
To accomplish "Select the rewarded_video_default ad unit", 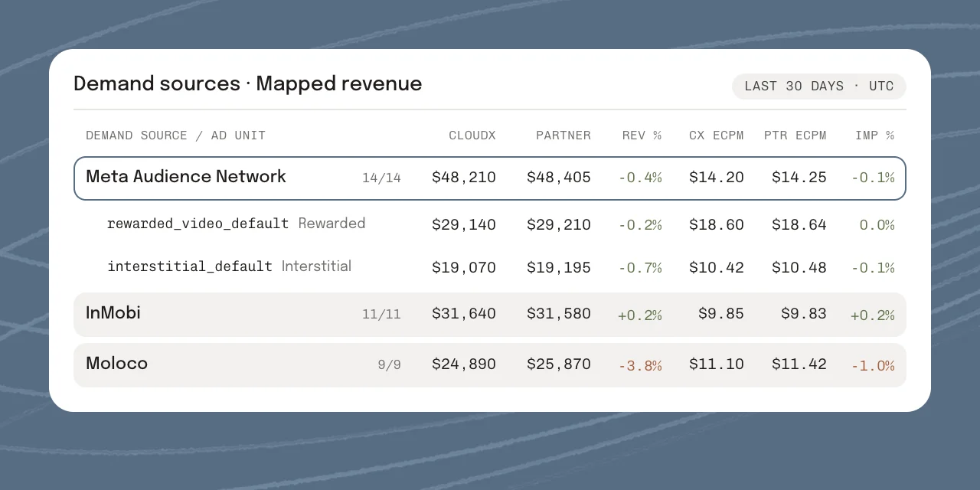I will 198,224.
